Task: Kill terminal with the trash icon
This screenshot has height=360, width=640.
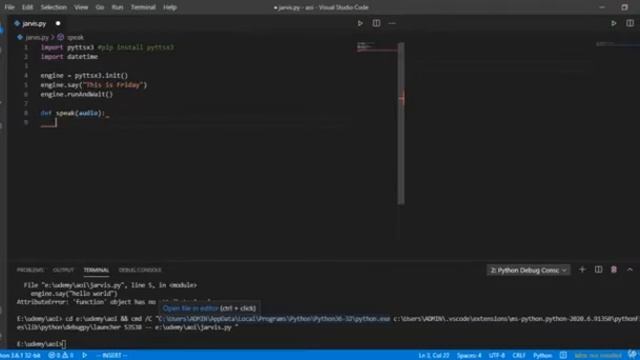Action: (x=613, y=270)
